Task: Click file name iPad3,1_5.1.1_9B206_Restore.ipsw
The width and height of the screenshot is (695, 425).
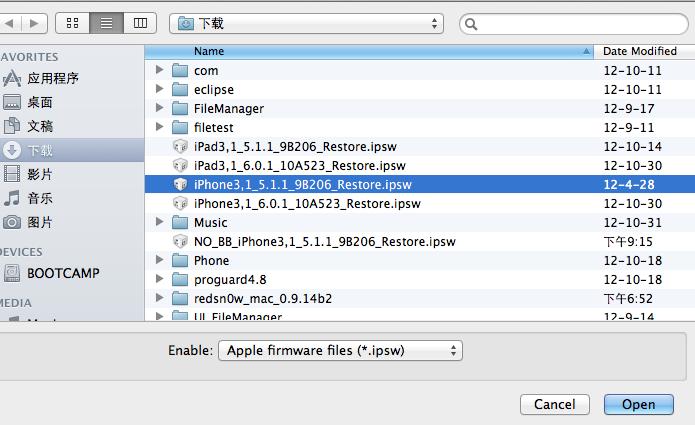Action: (295, 147)
